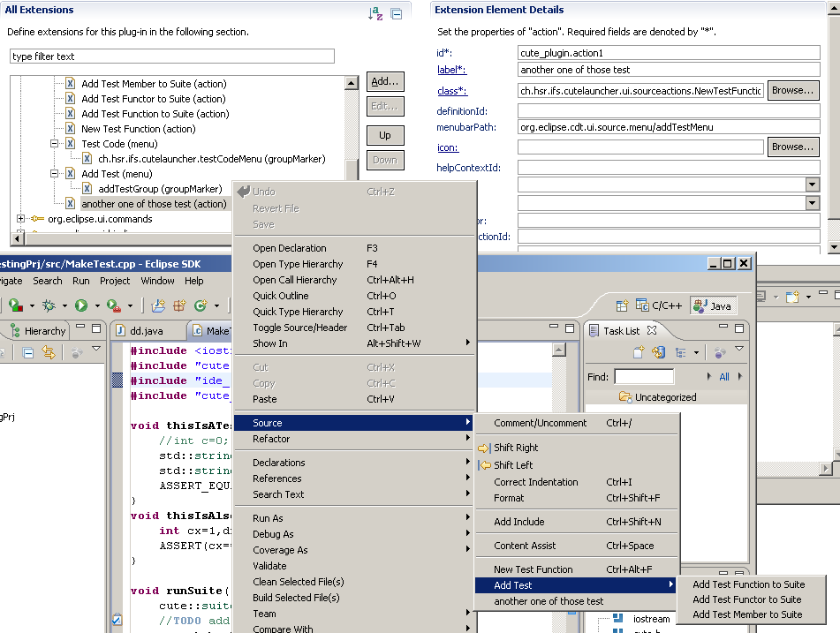This screenshot has height=633, width=840.
Task: Open the Search menu in Eclipse SDK
Action: pyautogui.click(x=47, y=281)
